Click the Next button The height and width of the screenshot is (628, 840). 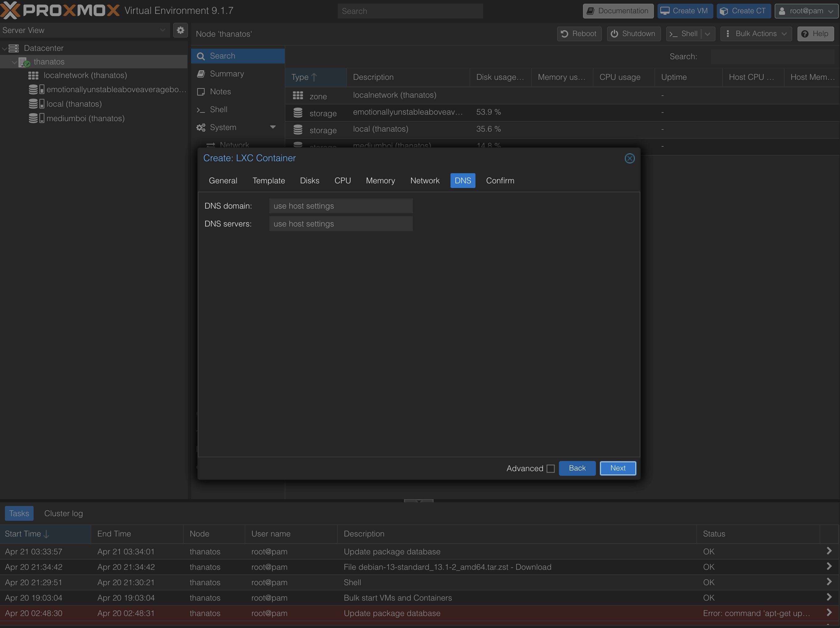click(x=618, y=468)
